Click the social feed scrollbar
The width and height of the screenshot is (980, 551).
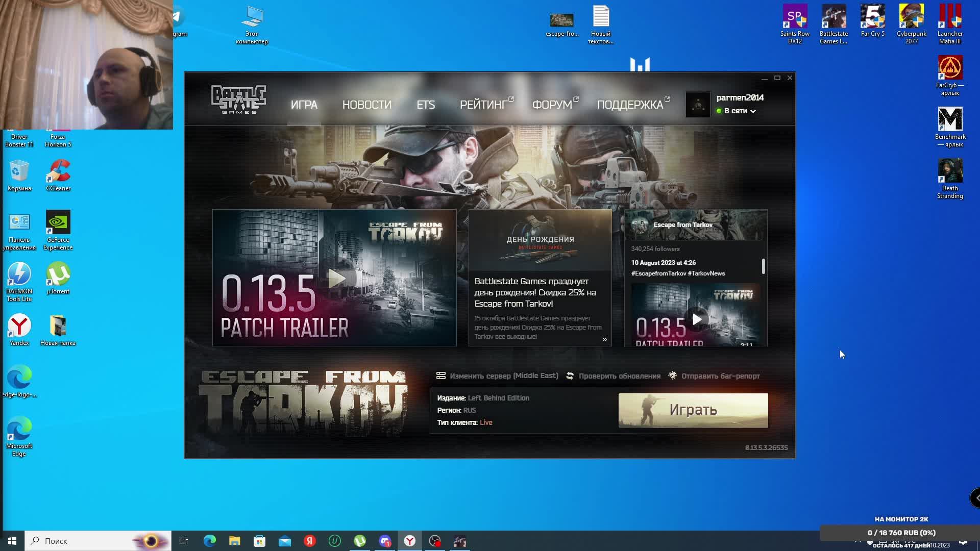coord(763,266)
